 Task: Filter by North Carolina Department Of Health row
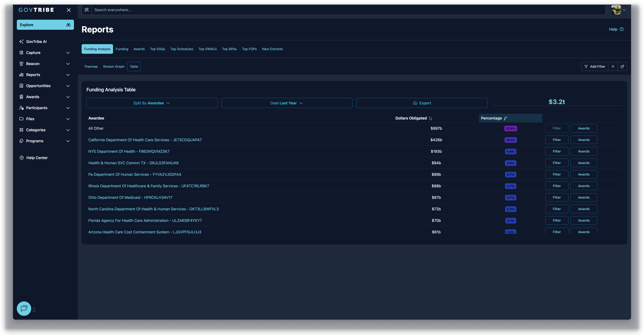pyautogui.click(x=557, y=209)
